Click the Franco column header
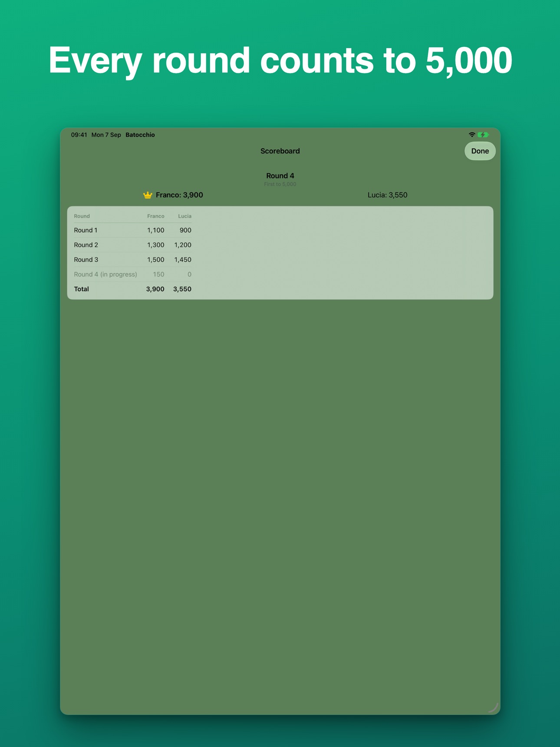This screenshot has height=747, width=560. click(155, 216)
